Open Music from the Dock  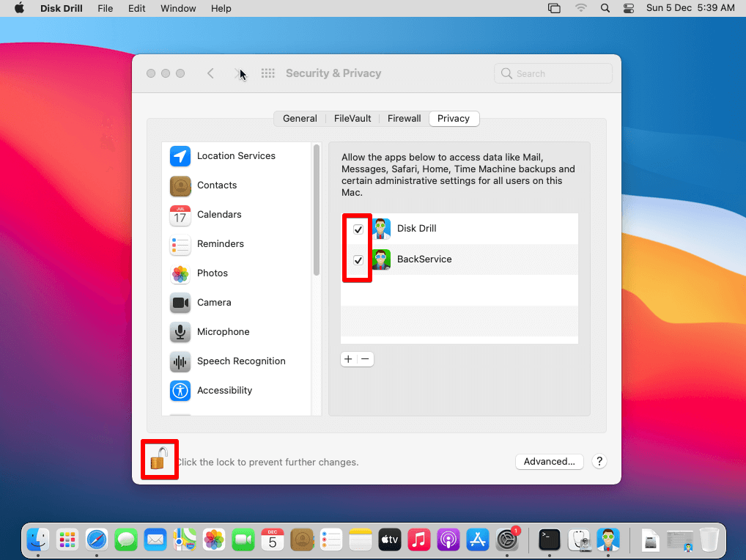click(419, 540)
